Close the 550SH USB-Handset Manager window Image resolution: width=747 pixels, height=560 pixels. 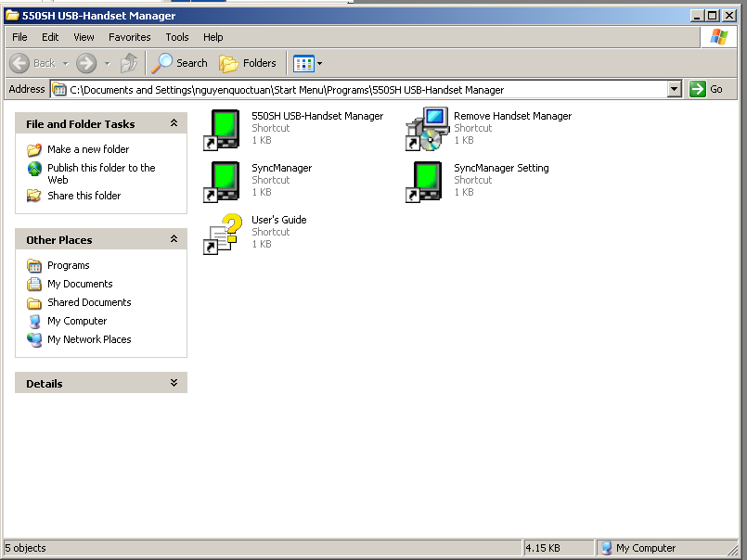[x=728, y=16]
